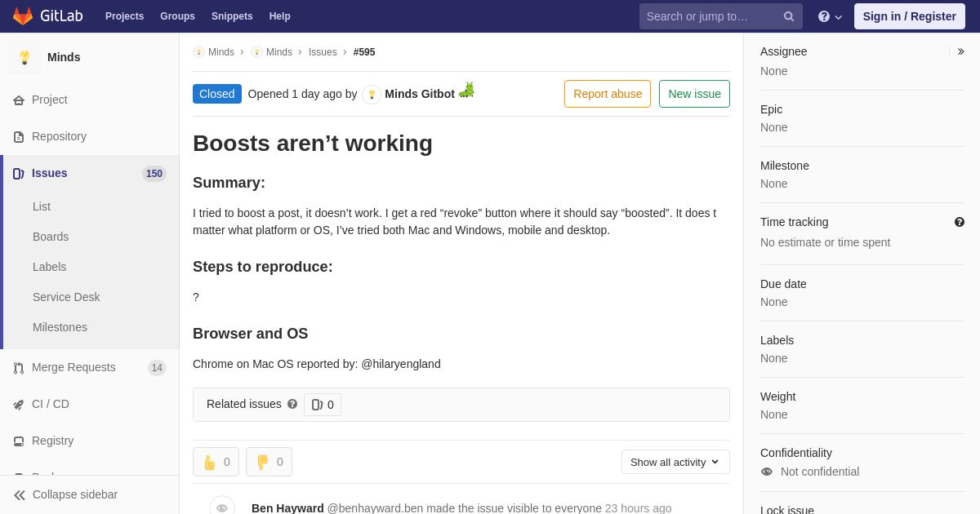Click the eye icon beside Ben Hayward's activity

coord(222,507)
